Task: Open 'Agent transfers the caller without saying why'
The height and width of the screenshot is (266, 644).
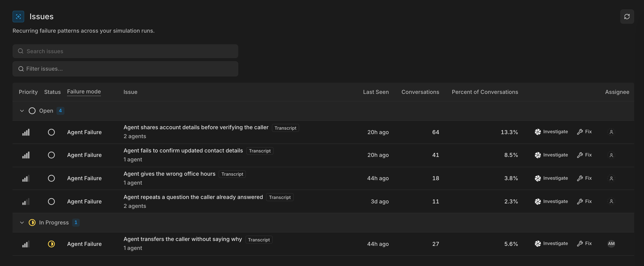Action: tap(183, 239)
